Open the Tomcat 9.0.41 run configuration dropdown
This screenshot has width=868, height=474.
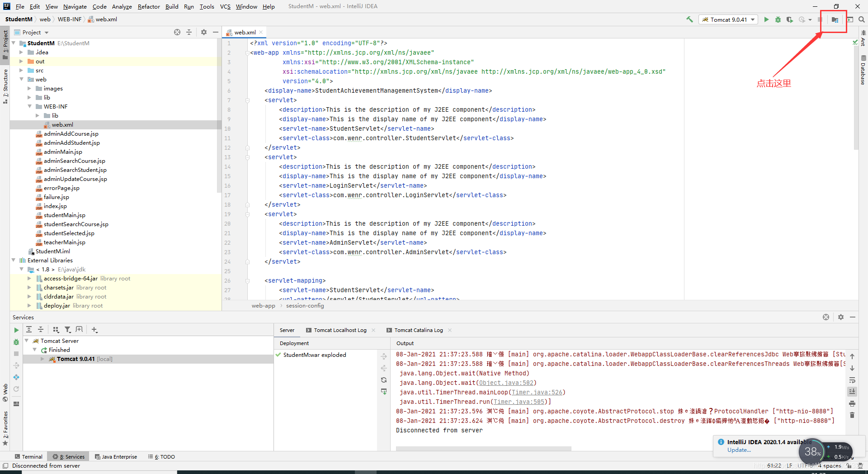[728, 19]
